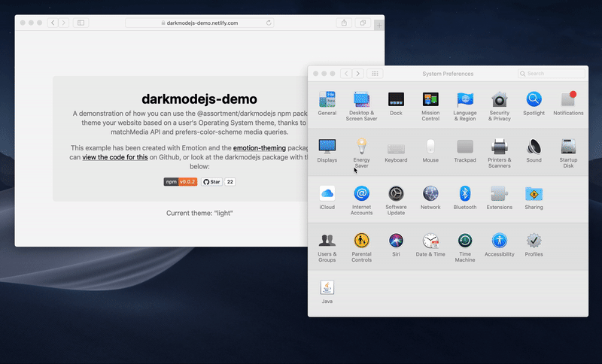Open Keyboard preferences
Viewport: 602px width, 364px height.
point(396,150)
